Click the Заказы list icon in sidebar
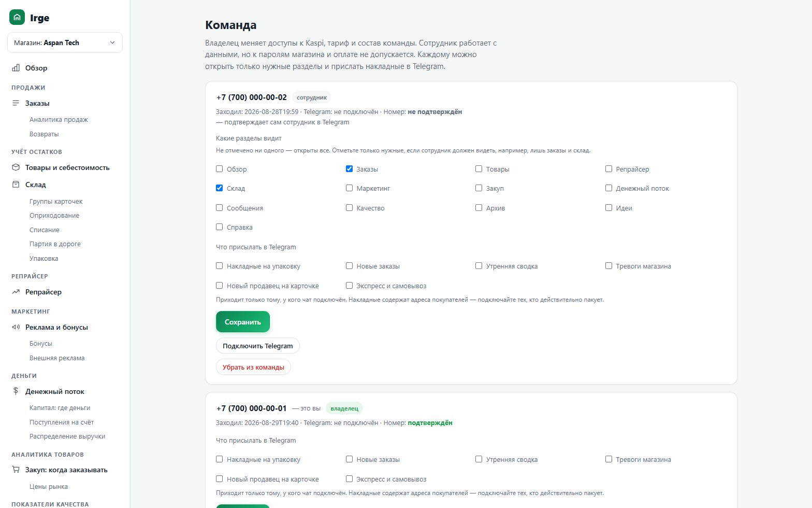Viewport: 812px width, 508px height. pos(16,103)
